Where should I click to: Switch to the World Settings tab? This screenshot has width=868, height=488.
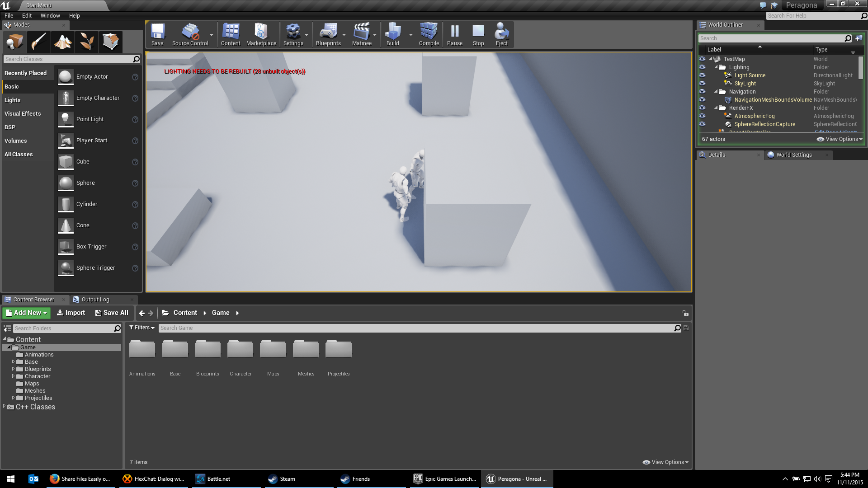(794, 155)
